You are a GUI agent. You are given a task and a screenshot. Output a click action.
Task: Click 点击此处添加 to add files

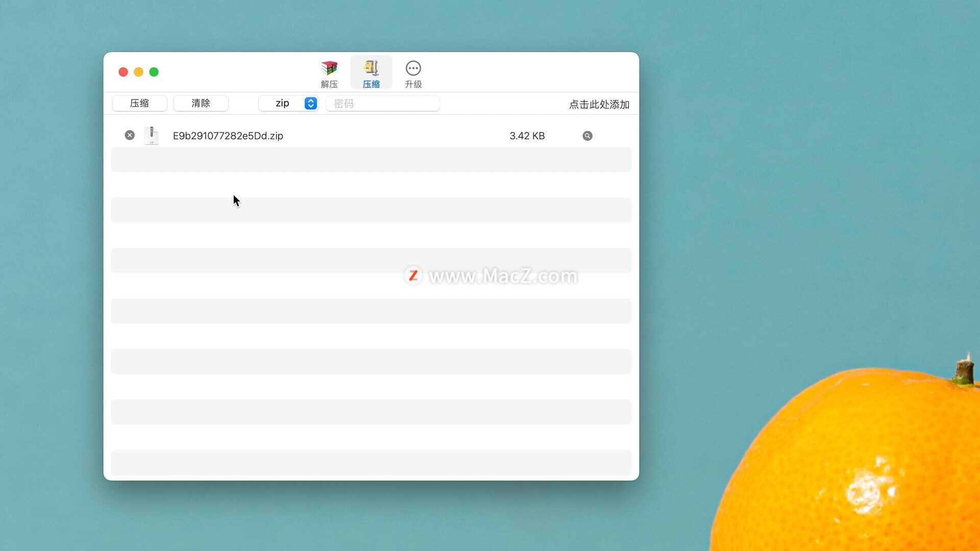599,104
